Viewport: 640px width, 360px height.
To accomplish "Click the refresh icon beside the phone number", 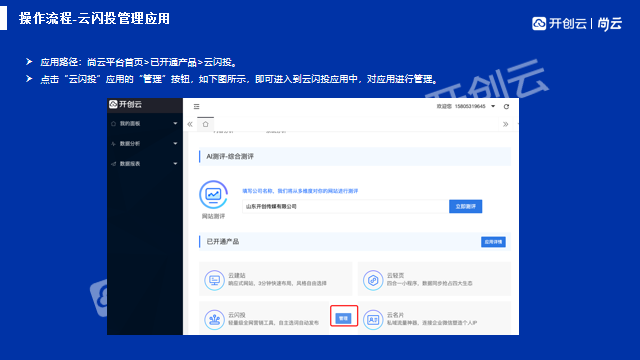I will pyautogui.click(x=506, y=107).
